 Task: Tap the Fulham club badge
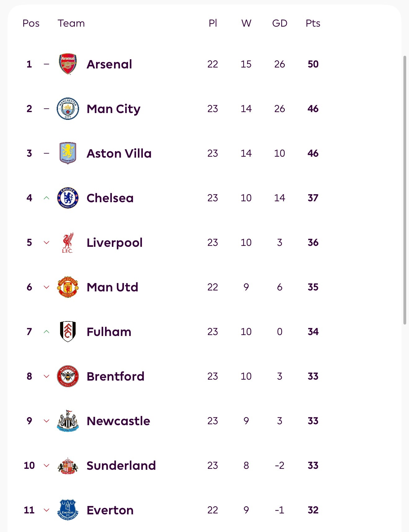(x=68, y=332)
